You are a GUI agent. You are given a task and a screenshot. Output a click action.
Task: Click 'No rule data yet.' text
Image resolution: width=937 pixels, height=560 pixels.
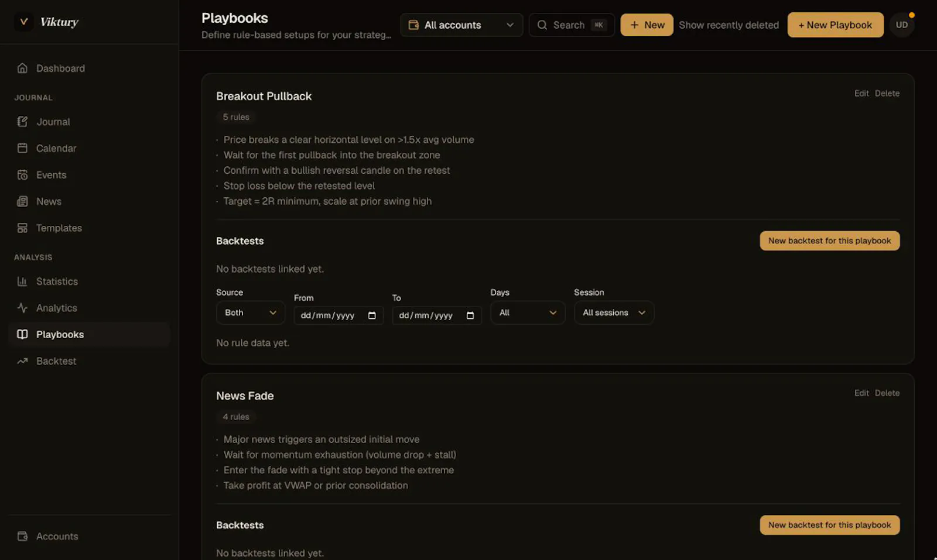(252, 343)
